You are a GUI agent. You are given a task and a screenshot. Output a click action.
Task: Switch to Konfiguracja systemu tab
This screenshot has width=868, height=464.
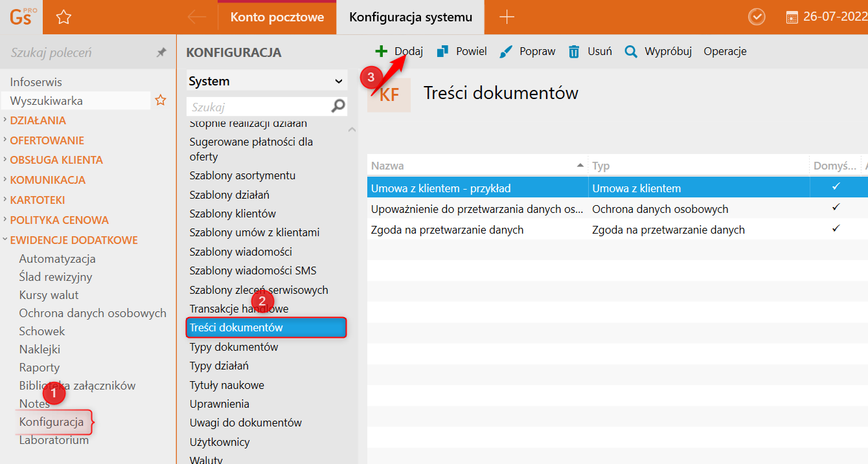(411, 17)
